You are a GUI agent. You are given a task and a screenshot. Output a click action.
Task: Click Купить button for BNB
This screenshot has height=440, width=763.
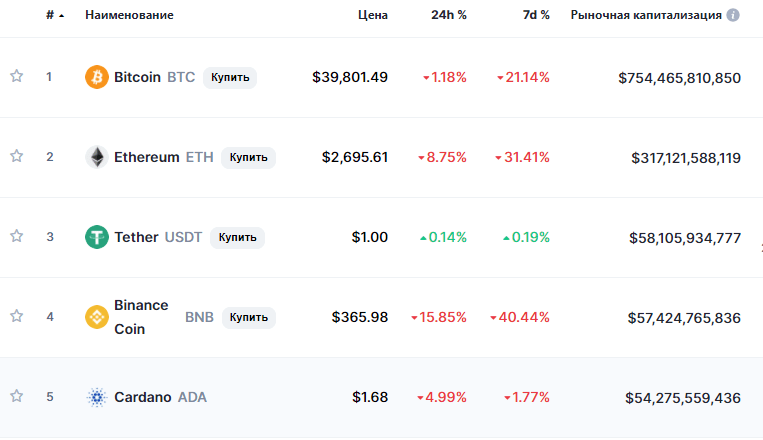[249, 317]
